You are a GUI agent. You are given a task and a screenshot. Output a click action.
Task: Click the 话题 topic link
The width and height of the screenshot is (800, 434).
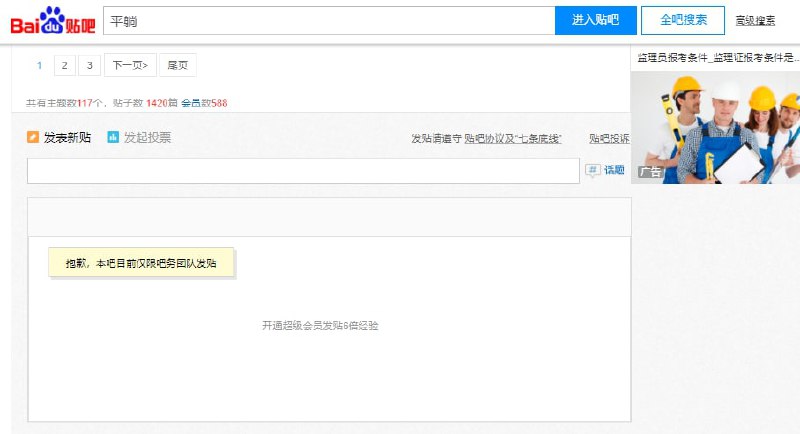614,170
